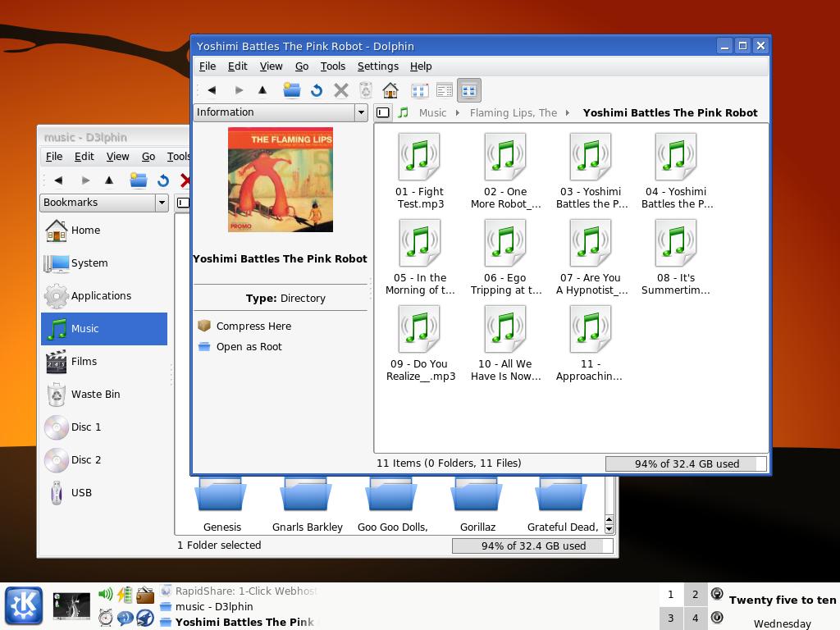Open View menu in front Dolphin window
Screen dimensions: 840x630
[271, 66]
